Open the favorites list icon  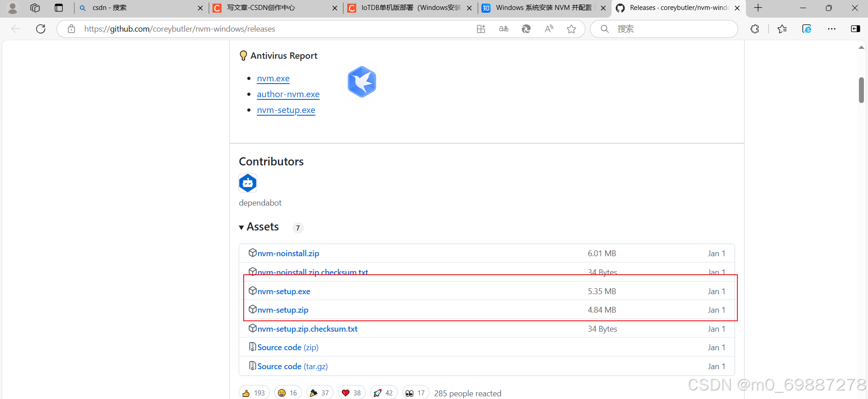click(782, 29)
